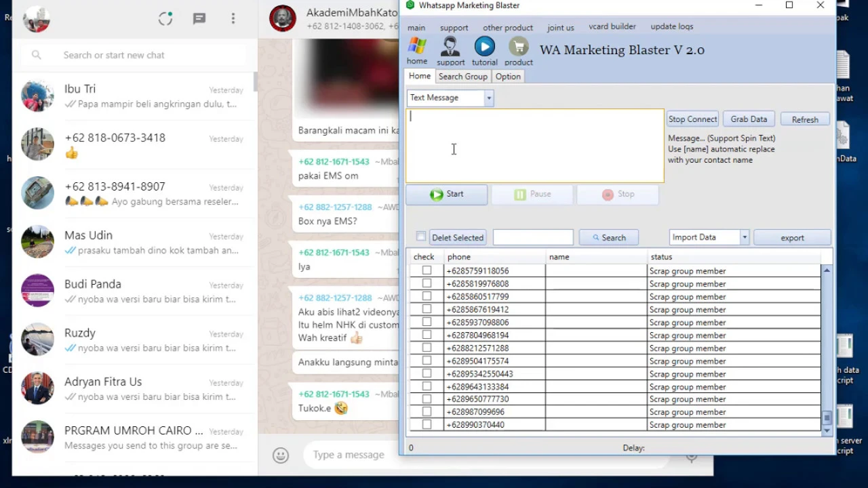Sort by the phone column header
868x488 pixels.
tap(495, 257)
